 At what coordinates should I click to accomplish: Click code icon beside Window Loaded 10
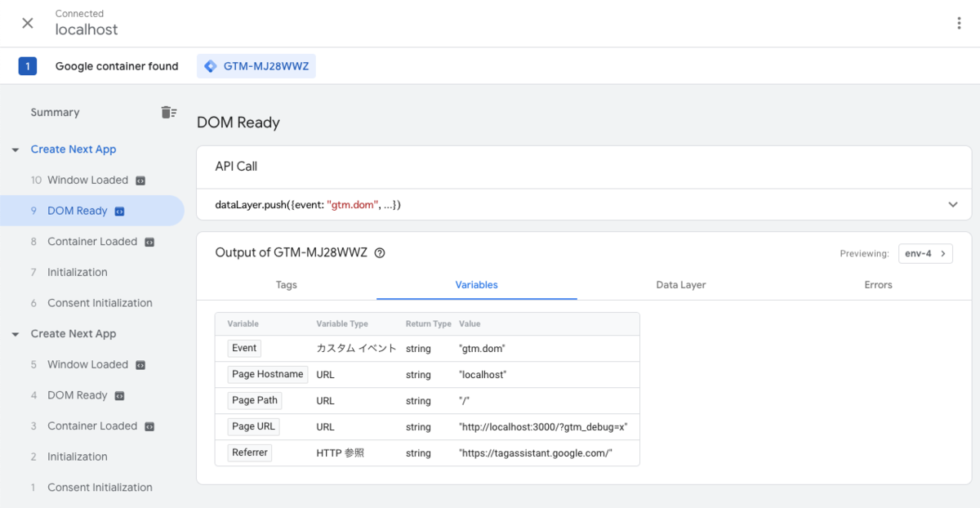140,180
